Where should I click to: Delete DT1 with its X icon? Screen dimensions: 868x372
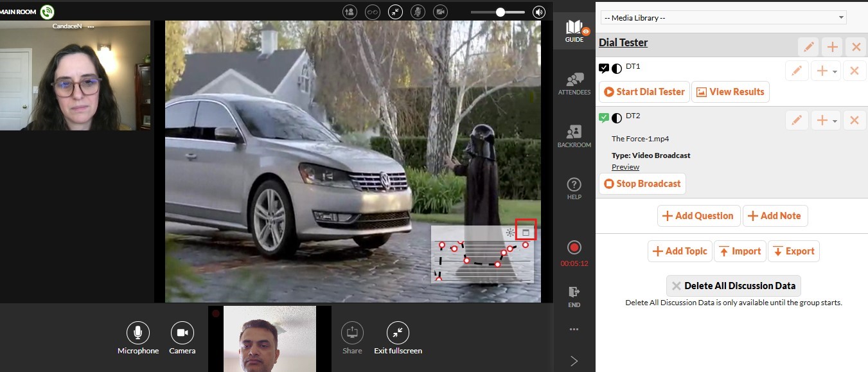coord(855,71)
